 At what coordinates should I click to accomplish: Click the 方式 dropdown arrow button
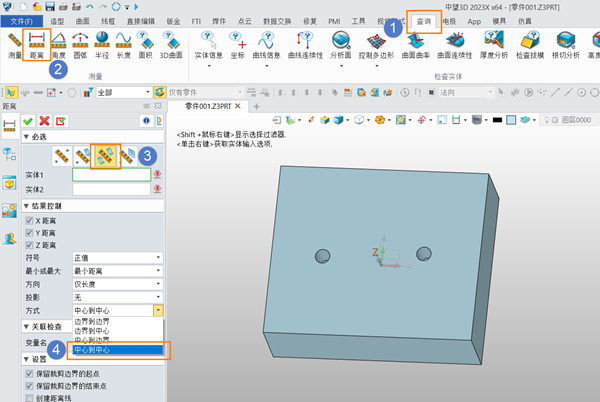[158, 310]
